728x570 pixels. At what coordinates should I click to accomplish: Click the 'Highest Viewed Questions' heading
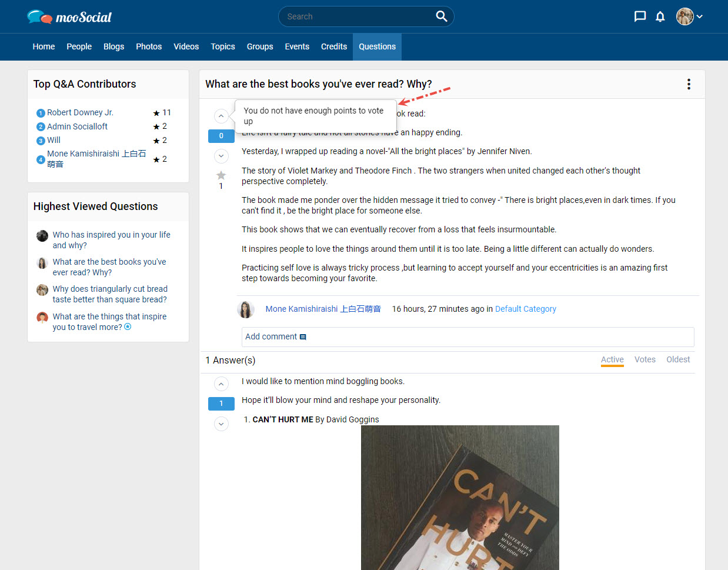[96, 206]
